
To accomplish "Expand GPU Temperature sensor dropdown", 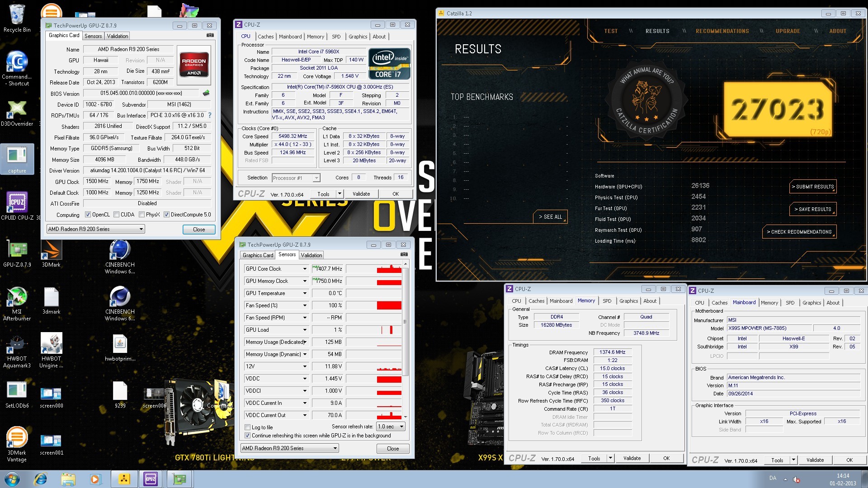I will 305,293.
